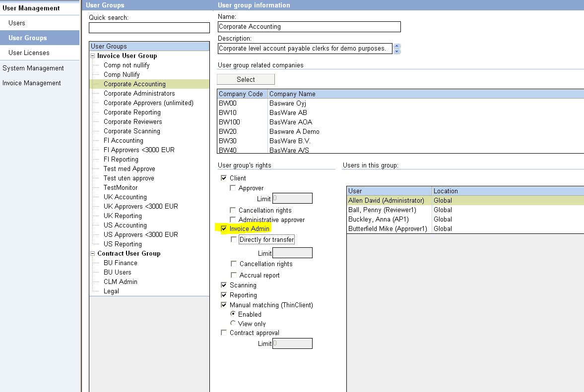Select US Accounting group
The width and height of the screenshot is (584, 392).
(125, 225)
